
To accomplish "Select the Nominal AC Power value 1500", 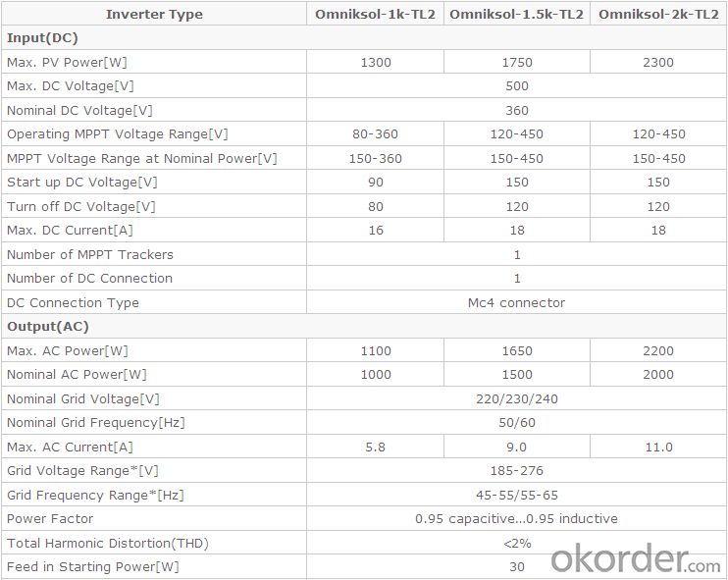I will coord(517,374).
